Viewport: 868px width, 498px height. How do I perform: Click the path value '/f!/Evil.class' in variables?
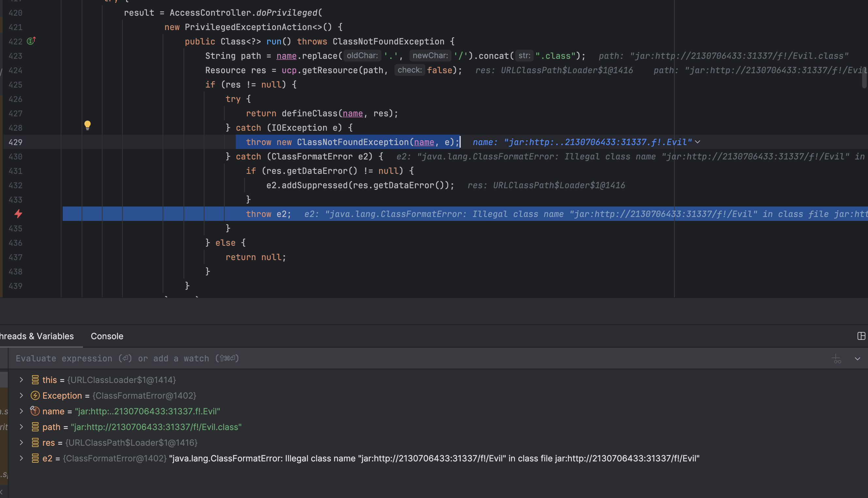(x=208, y=427)
